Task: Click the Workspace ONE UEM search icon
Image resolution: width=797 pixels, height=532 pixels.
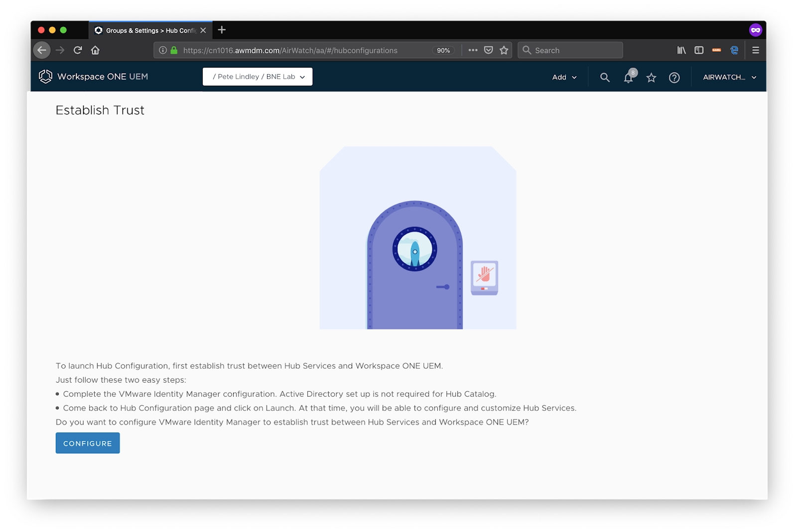Action: tap(605, 77)
